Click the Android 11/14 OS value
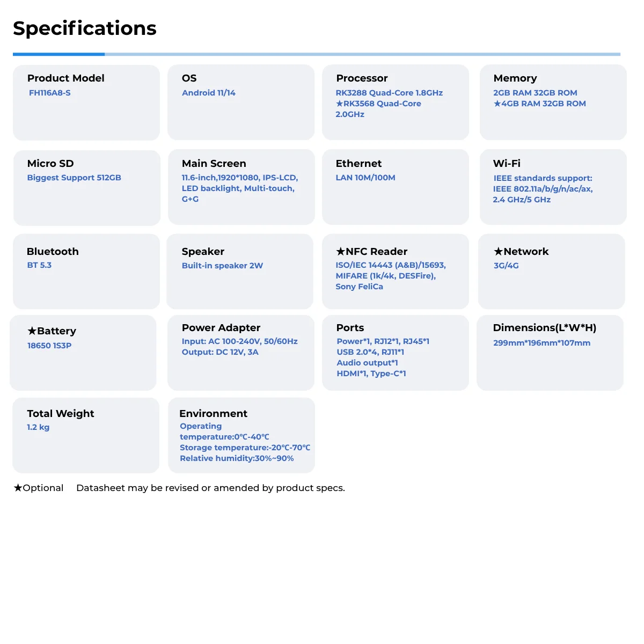Screen dimensions: 644x644 click(x=209, y=93)
